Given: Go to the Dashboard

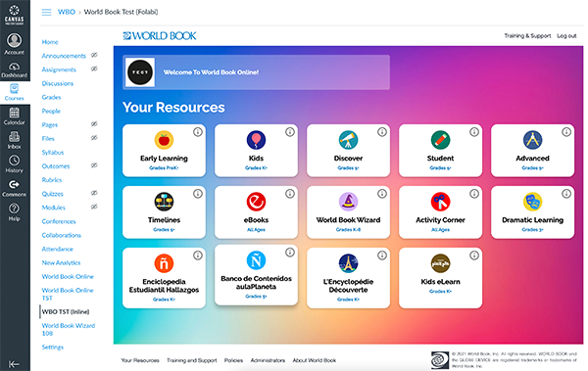Looking at the screenshot, I should point(15,70).
